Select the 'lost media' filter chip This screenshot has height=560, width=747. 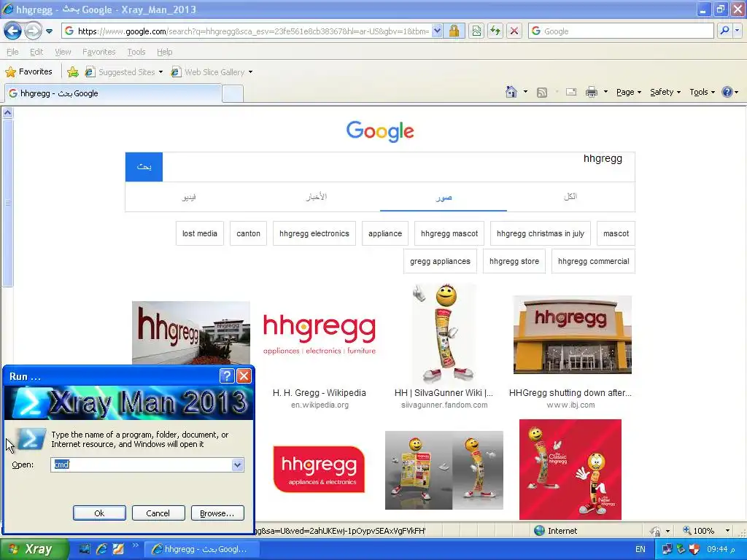[200, 233]
